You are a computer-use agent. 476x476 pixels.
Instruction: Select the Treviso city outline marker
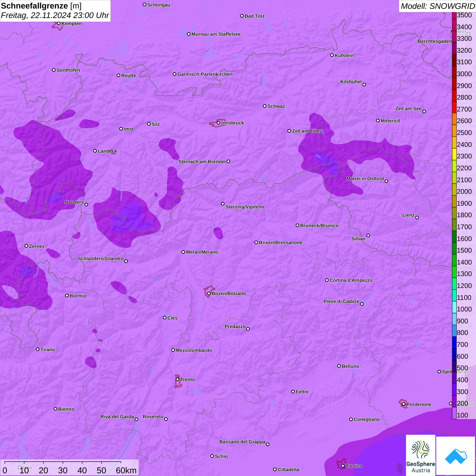coord(341,465)
